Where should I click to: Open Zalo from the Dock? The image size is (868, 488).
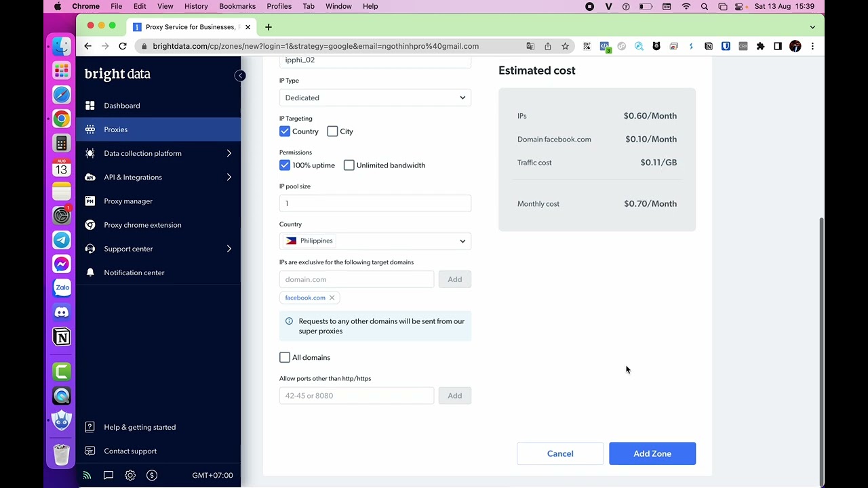(62, 288)
